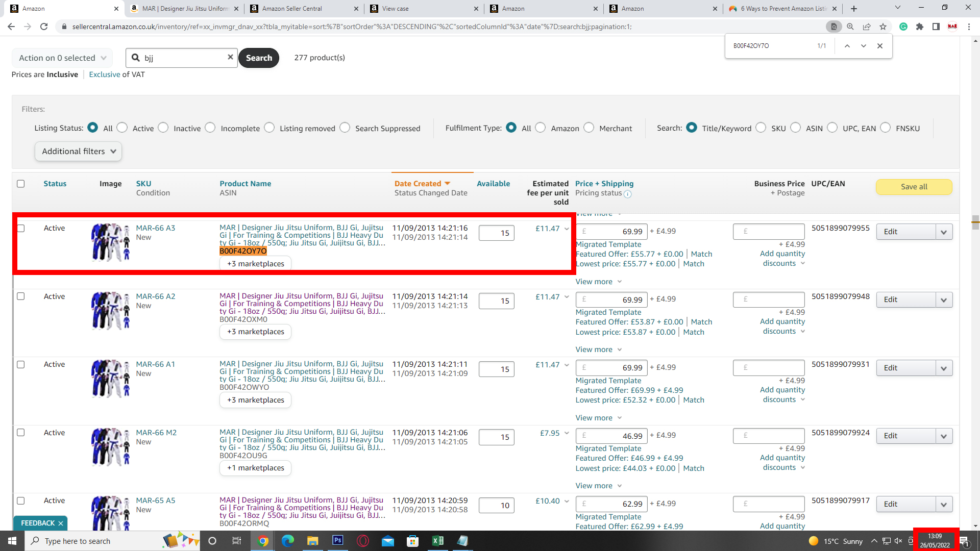Open the browser extensions puzzle icon
This screenshot has width=980, height=551.
coord(920,27)
